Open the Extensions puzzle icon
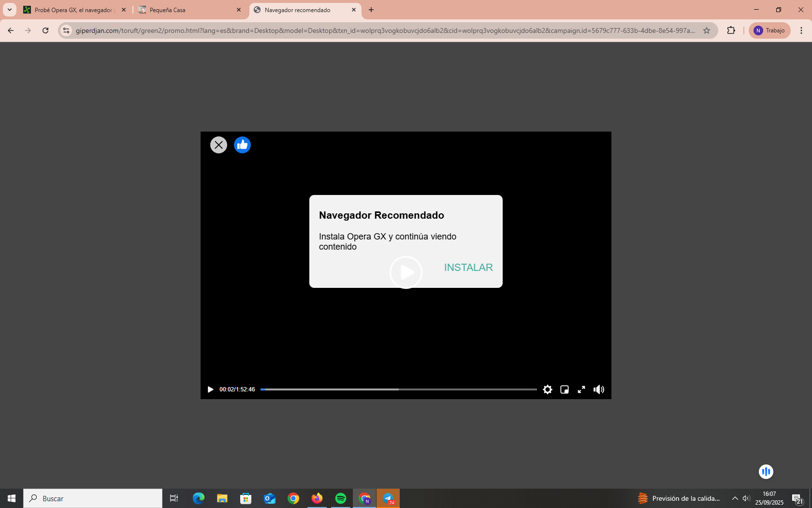 coord(731,30)
